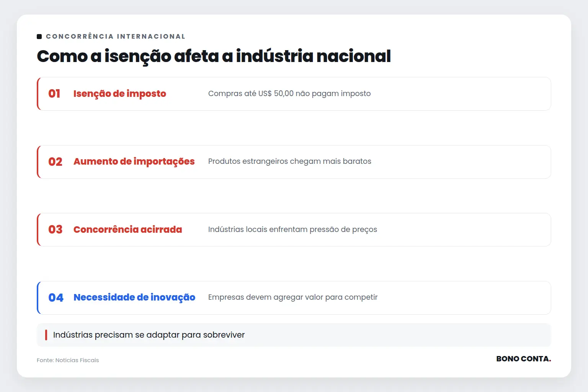Click 'Indústrias locais enfrentam pressão de preços'

point(292,229)
